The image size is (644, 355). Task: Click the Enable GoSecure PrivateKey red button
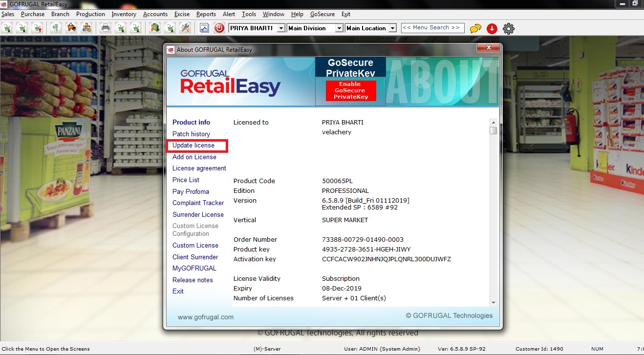351,91
